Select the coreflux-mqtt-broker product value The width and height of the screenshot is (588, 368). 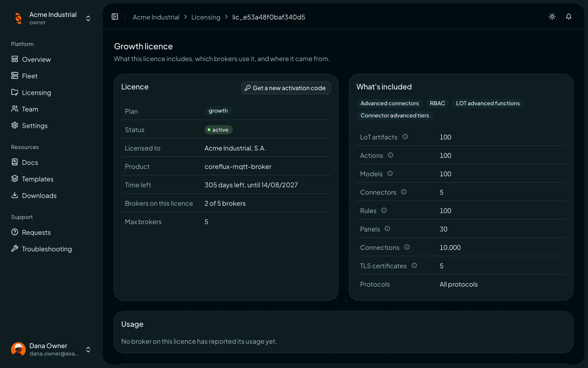pyautogui.click(x=238, y=166)
